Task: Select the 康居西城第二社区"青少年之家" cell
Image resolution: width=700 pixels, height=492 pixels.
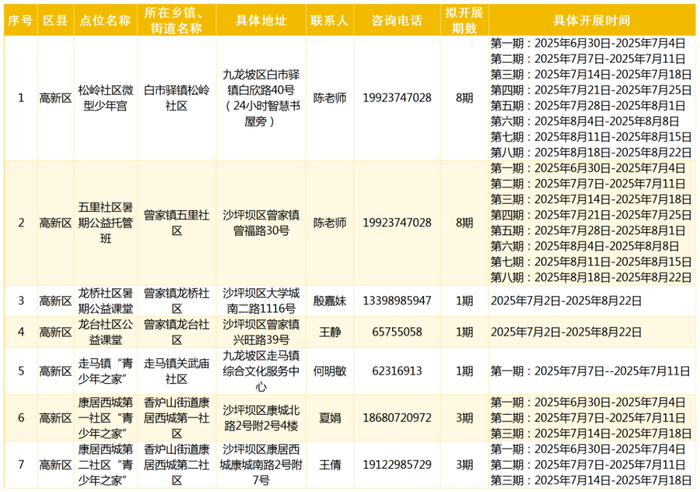Action: (x=105, y=465)
